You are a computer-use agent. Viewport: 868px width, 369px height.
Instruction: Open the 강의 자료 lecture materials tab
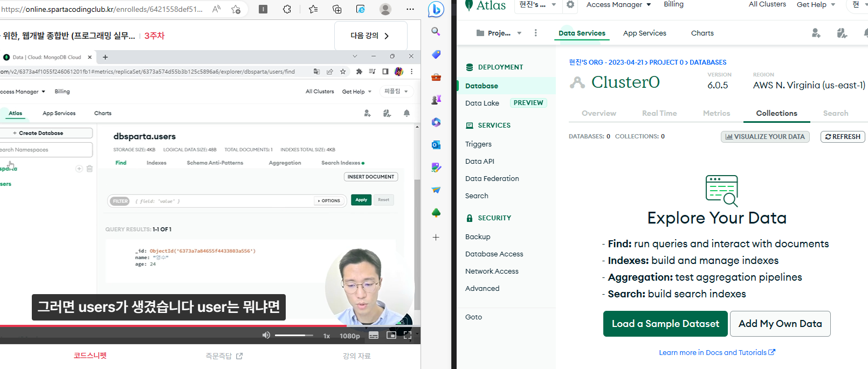tap(356, 356)
